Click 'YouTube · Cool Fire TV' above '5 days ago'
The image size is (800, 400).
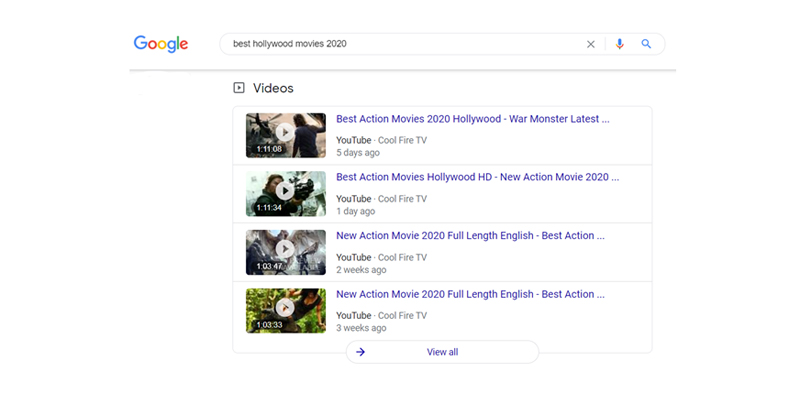(x=382, y=140)
